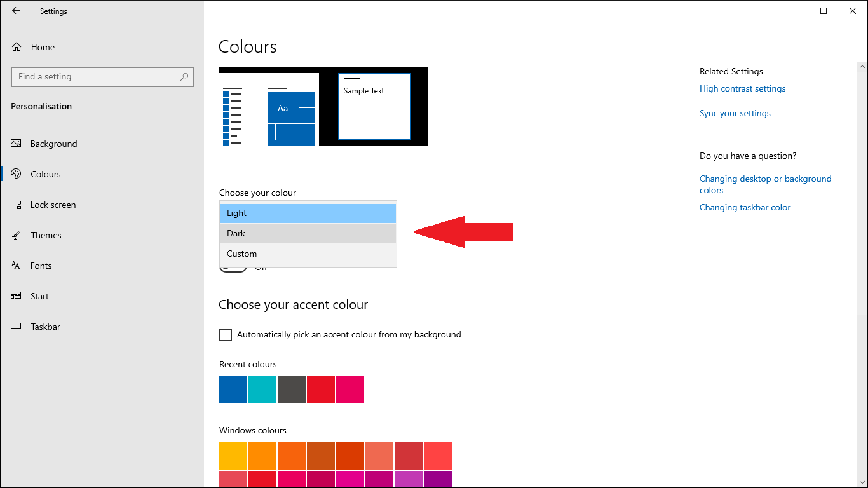The height and width of the screenshot is (488, 868).
Task: Toggle the switch partially hidden under dropdown
Action: tap(233, 269)
